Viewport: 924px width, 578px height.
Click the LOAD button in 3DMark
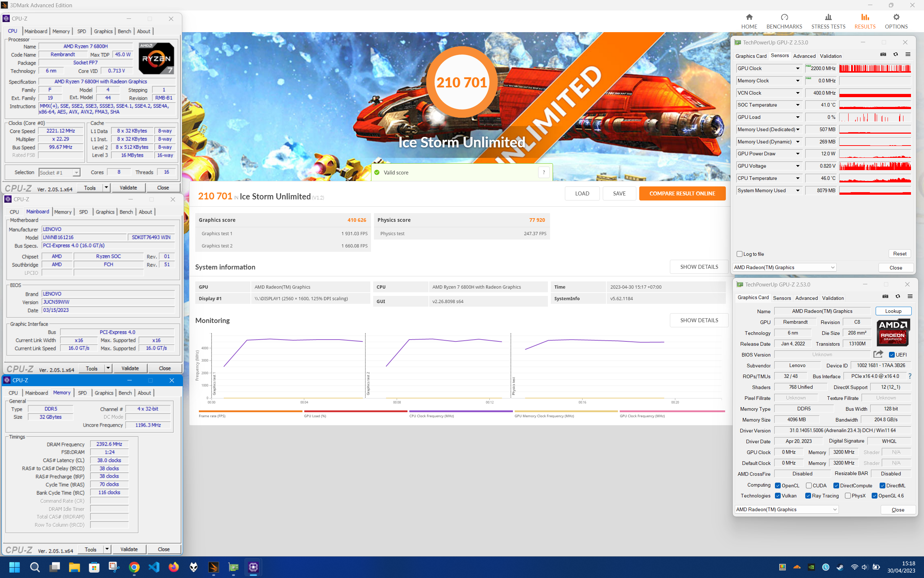coord(582,193)
